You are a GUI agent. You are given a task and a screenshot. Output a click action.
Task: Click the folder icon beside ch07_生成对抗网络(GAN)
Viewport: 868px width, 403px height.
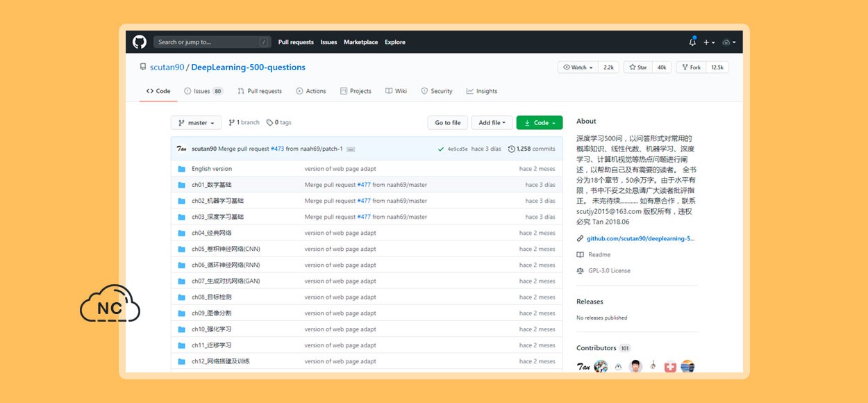[x=181, y=281]
